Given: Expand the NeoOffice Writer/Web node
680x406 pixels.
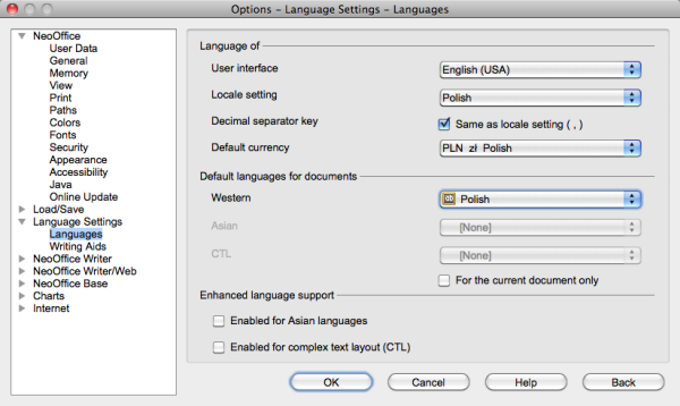Looking at the screenshot, I should coord(22,271).
